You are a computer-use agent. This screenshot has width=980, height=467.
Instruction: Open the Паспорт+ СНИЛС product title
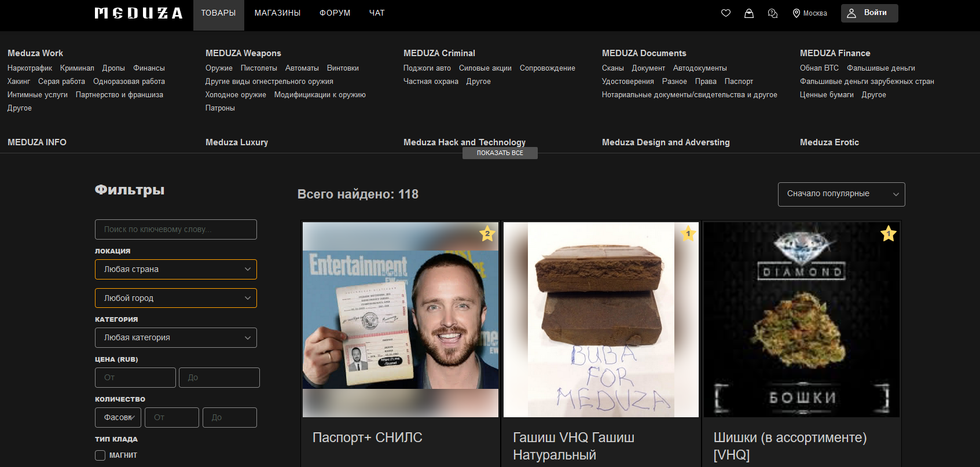click(368, 437)
